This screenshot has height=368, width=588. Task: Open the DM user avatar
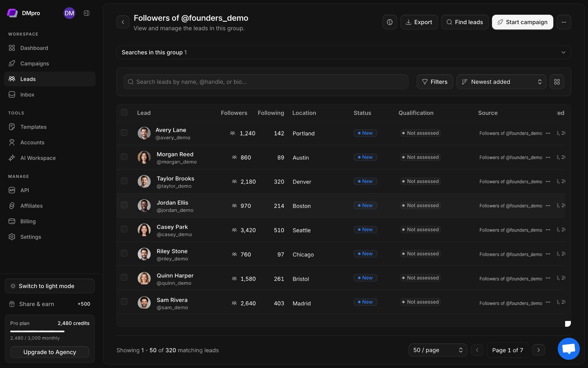(69, 13)
